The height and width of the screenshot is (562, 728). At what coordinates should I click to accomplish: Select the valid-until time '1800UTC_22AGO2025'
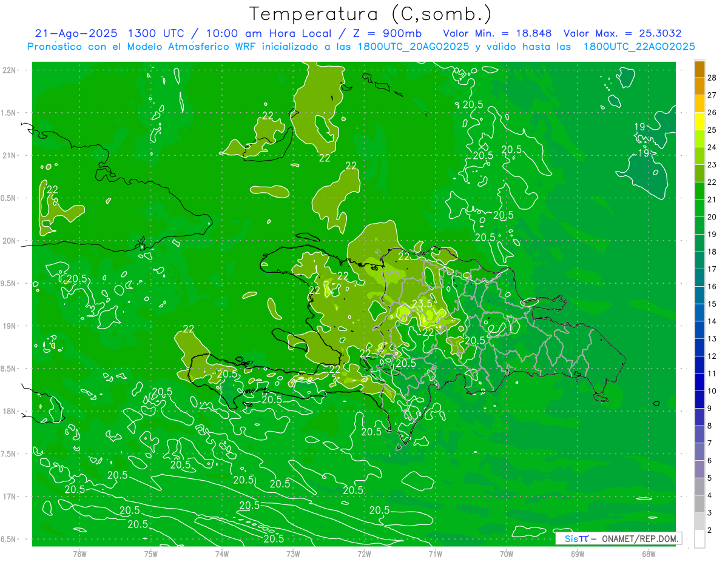[639, 47]
